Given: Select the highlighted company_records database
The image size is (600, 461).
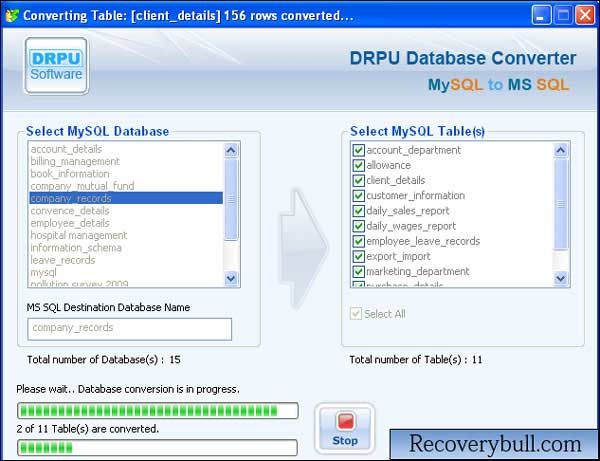Looking at the screenshot, I should pos(126,198).
